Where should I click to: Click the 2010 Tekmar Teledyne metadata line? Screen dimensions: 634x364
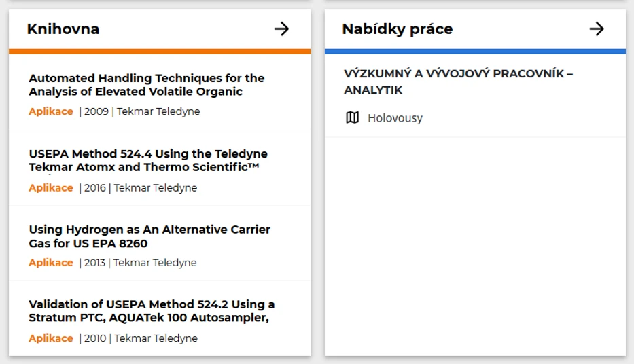139,338
